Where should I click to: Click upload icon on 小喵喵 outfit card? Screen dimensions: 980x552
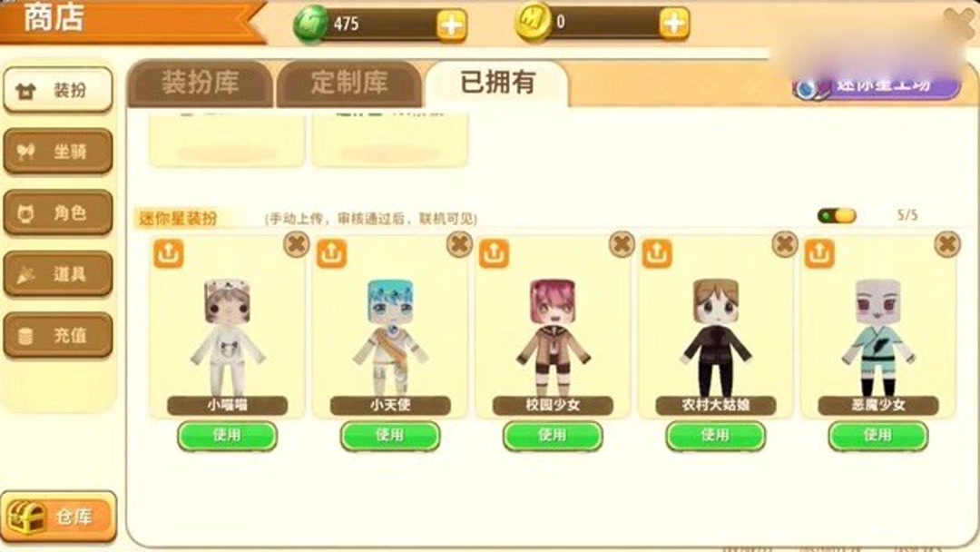168,254
